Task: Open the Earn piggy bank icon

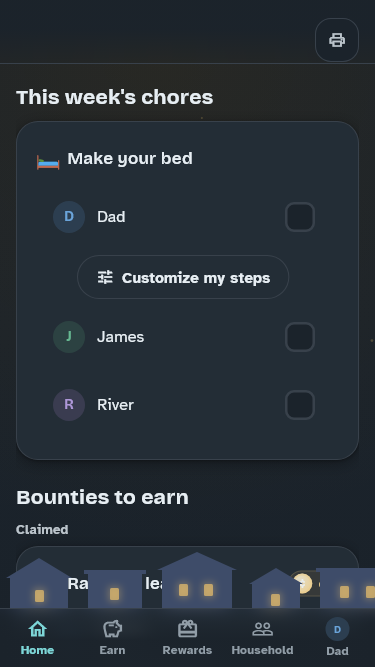Action: point(112,629)
